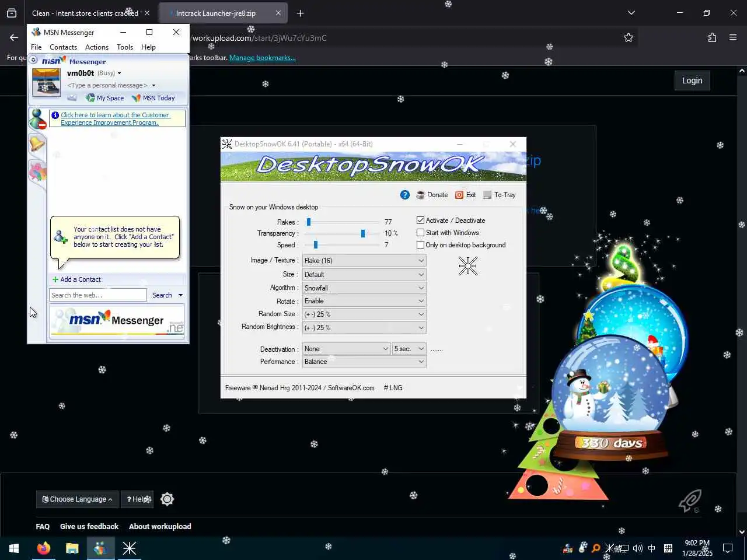Click the Login button on workupload
747x560 pixels.
(x=692, y=80)
